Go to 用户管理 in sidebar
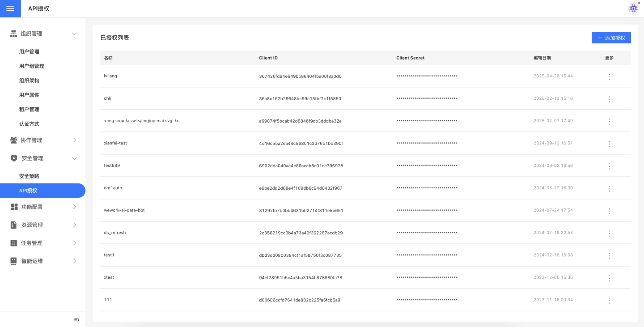This screenshot has height=327, width=644. (29, 52)
